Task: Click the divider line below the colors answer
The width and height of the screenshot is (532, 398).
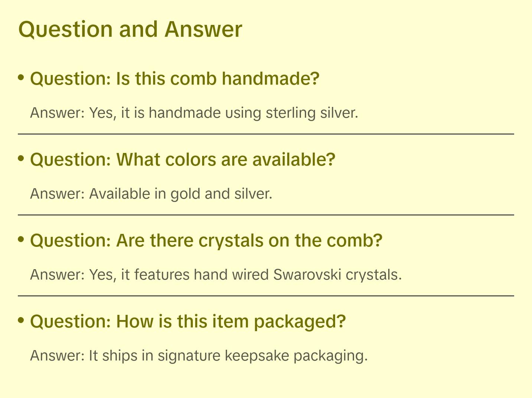Action: (266, 215)
